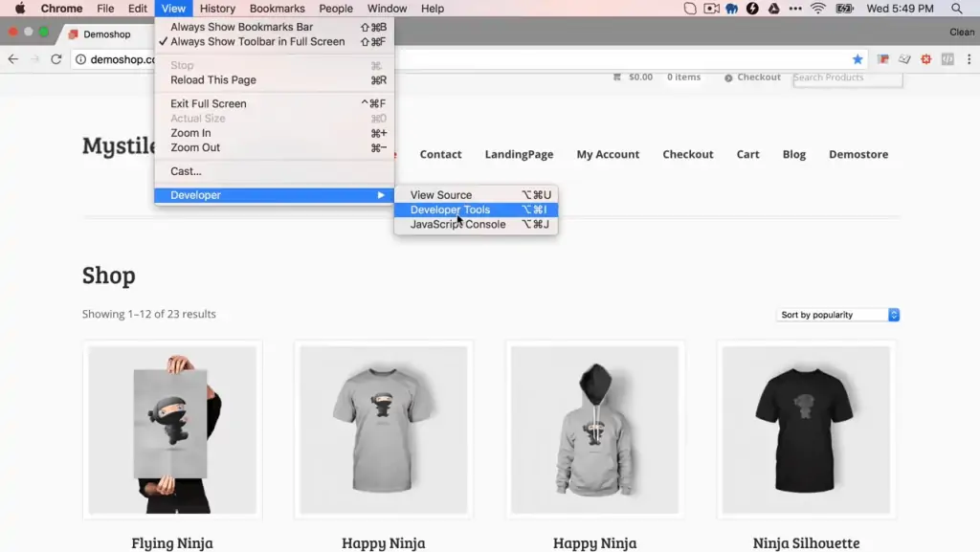Open the Blog page
This screenshot has height=552, width=980.
coord(793,154)
